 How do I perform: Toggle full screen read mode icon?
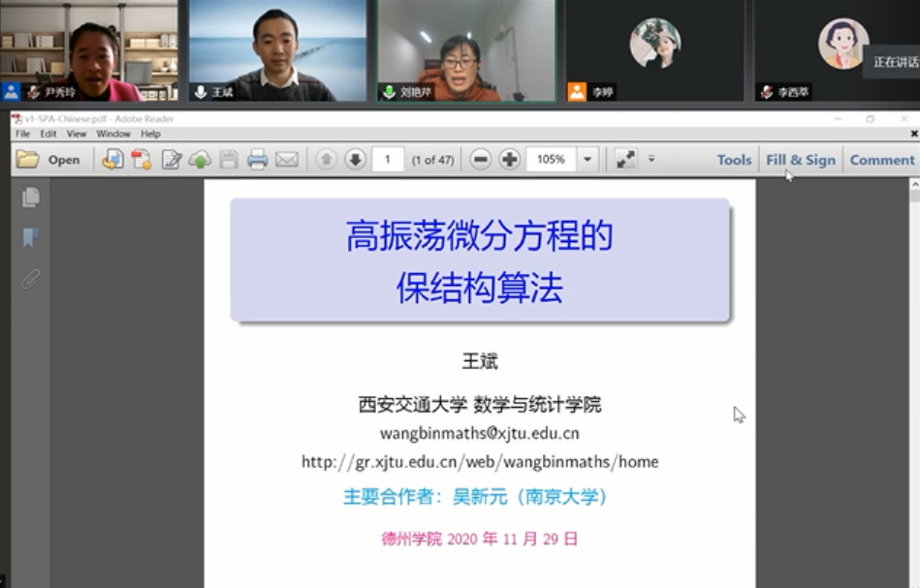click(625, 160)
